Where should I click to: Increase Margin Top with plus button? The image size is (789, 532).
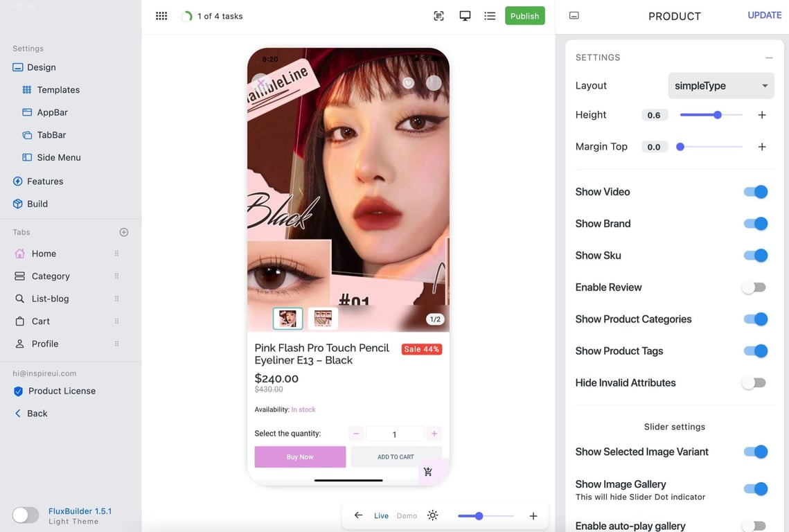762,147
